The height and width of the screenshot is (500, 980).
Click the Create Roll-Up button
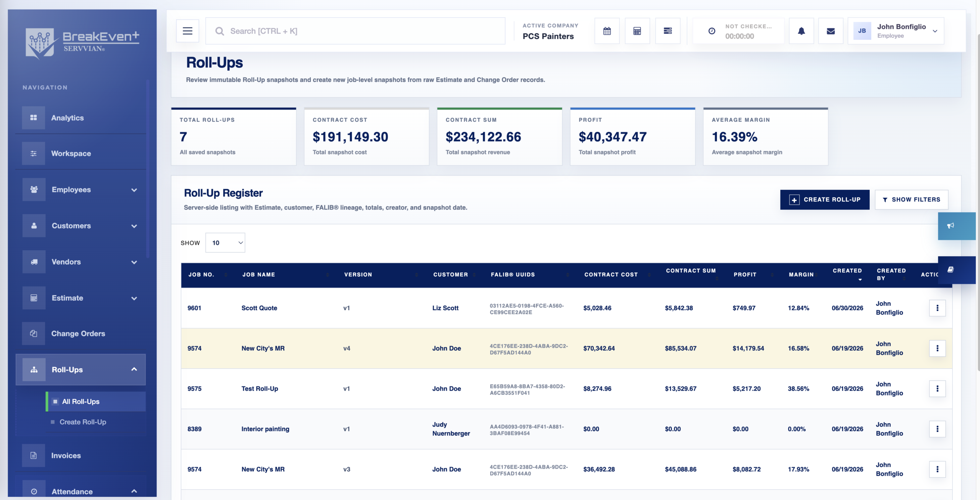[x=825, y=200]
